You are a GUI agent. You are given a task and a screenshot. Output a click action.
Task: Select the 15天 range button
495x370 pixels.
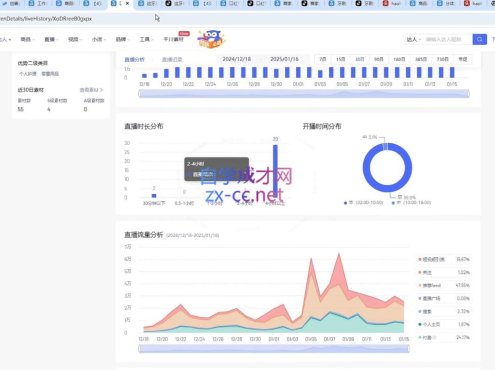[x=341, y=59]
